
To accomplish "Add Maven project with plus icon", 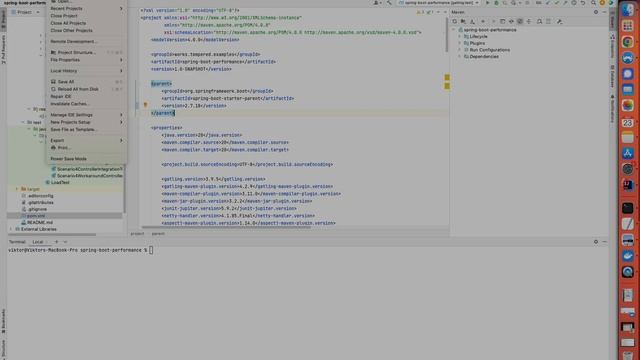I will (x=483, y=21).
